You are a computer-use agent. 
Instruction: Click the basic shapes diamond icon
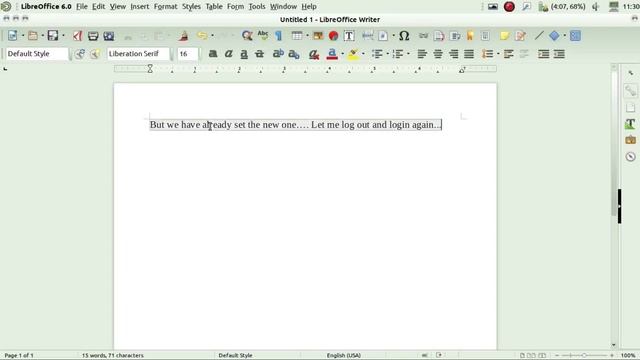coord(554,36)
